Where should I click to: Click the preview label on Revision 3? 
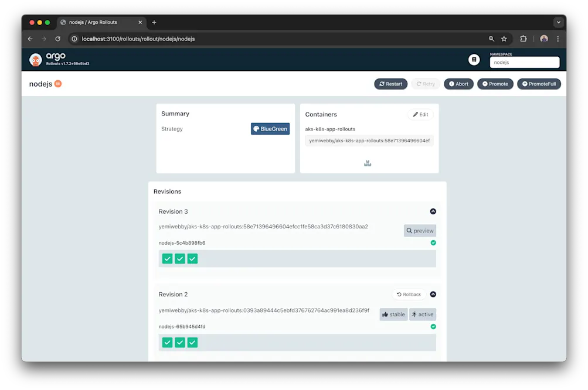pos(420,231)
